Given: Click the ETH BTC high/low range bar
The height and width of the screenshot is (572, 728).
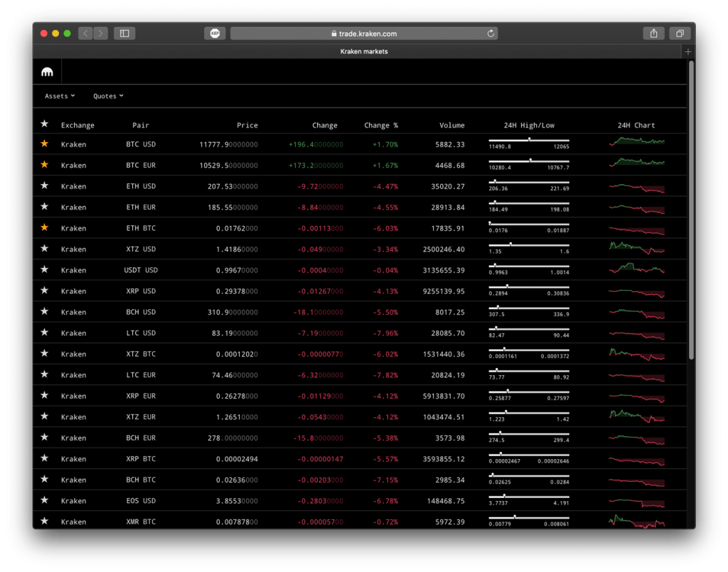Looking at the screenshot, I should coord(529,224).
